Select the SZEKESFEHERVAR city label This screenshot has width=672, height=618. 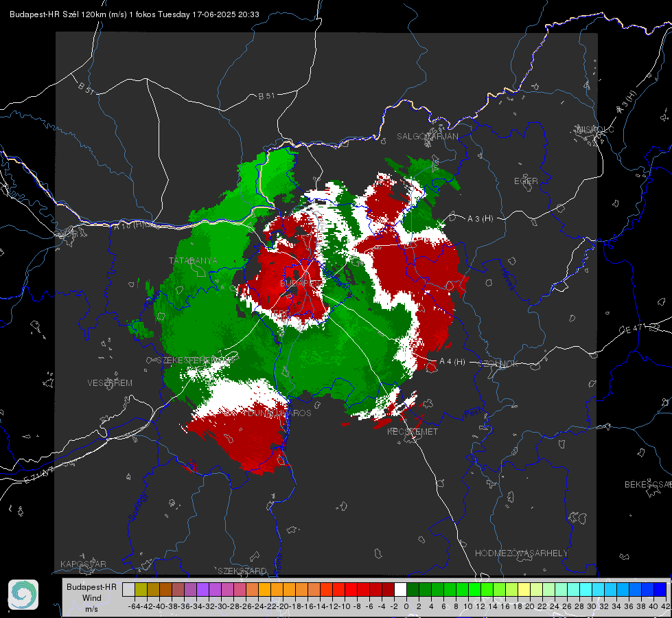pyautogui.click(x=196, y=360)
